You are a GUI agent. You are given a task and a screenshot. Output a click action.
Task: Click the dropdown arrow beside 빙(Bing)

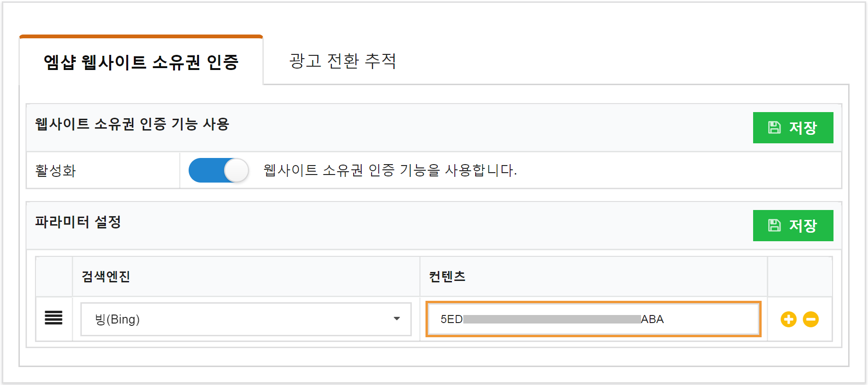(397, 319)
